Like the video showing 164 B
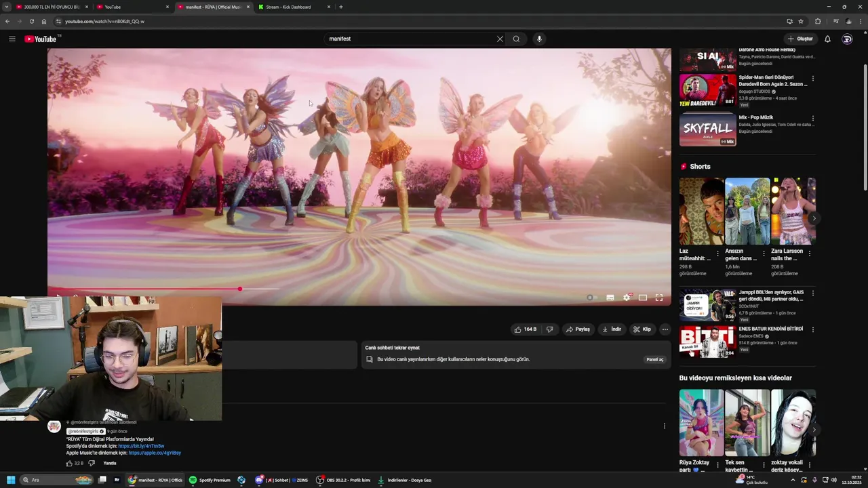The image size is (868, 488). [526, 329]
